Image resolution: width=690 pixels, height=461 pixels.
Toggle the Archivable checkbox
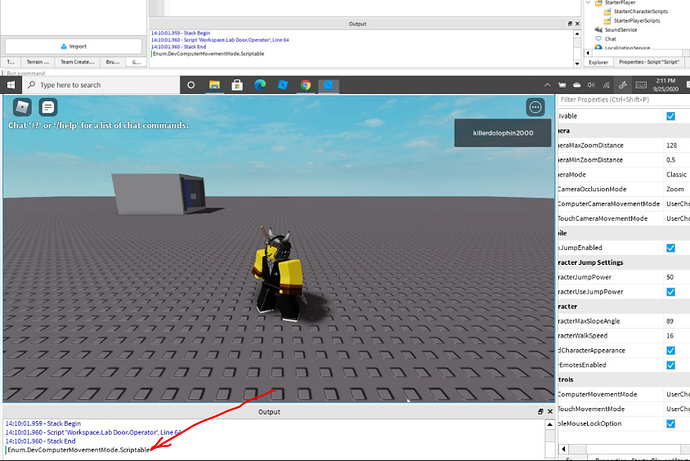(671, 116)
